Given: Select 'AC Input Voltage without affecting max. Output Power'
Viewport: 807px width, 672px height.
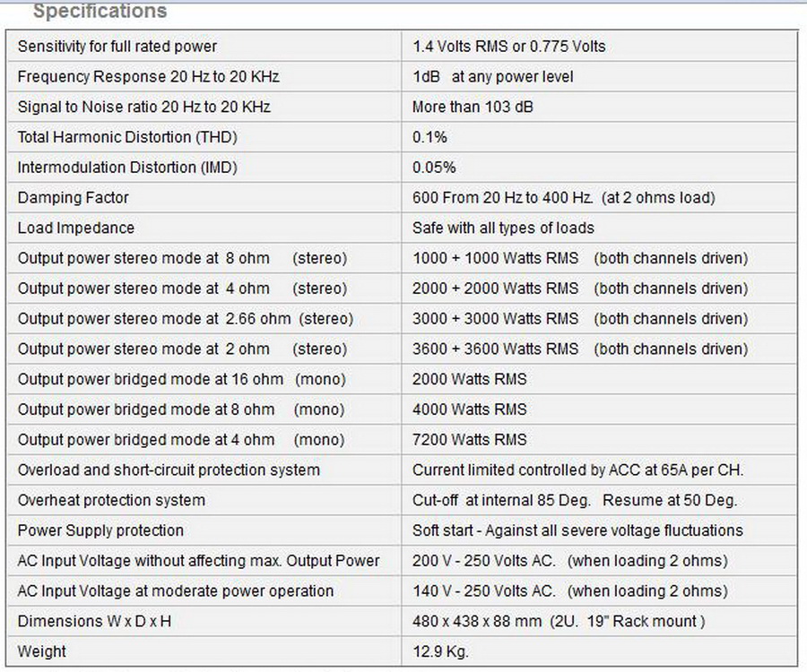Looking at the screenshot, I should (199, 561).
